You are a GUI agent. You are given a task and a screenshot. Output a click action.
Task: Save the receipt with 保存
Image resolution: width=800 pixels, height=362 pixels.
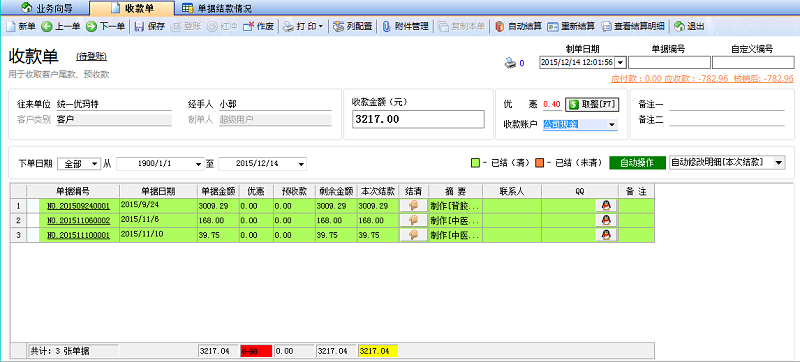[149, 27]
